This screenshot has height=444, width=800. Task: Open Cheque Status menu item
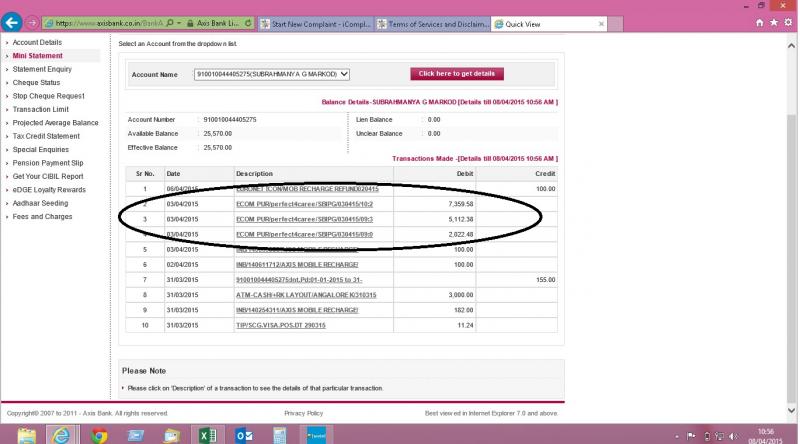[36, 82]
